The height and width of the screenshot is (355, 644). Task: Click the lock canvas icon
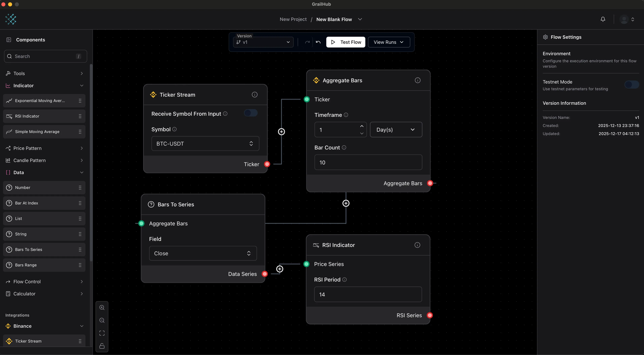[102, 346]
